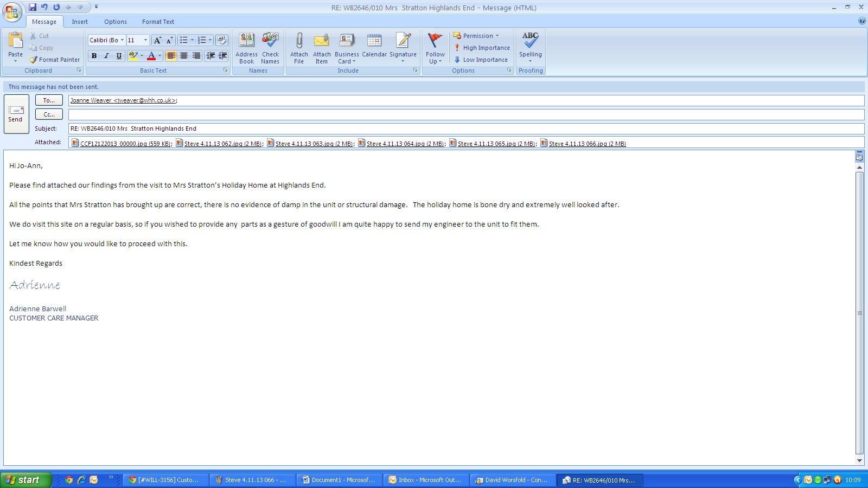The image size is (868, 488).
Task: Expand the Include group dialog launcher
Action: click(415, 70)
